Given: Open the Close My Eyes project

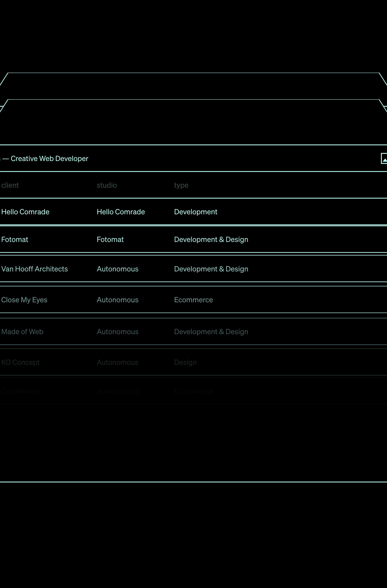Looking at the screenshot, I should pos(24,300).
